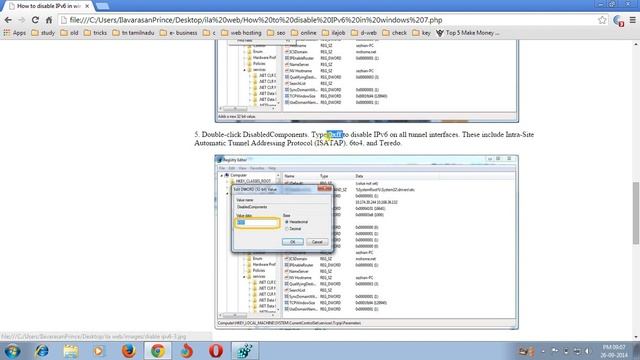
Task: Reload the current page
Action: tap(35, 20)
